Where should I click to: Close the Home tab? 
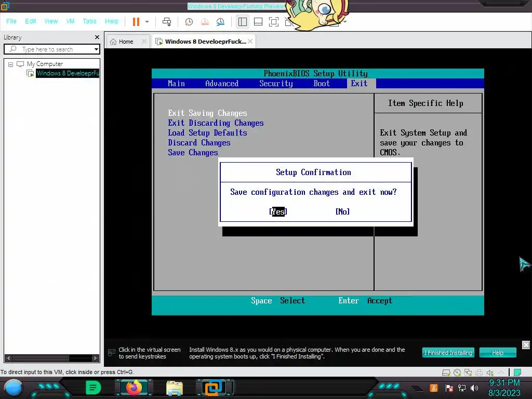(x=144, y=42)
